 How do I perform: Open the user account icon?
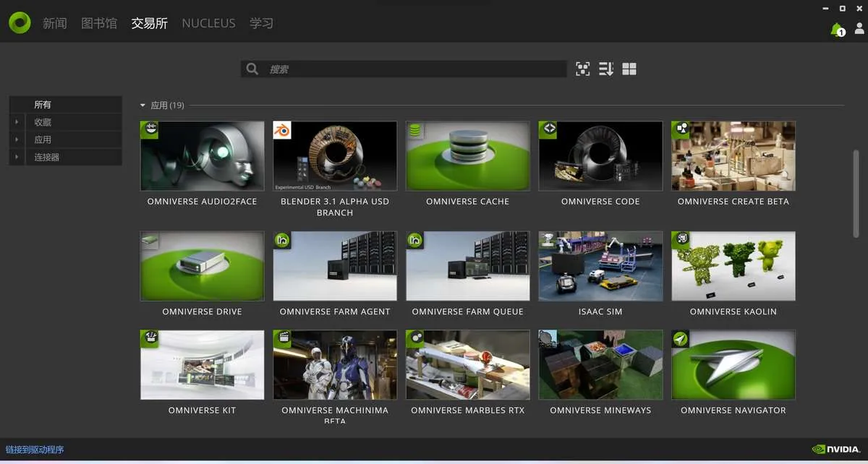pos(859,29)
